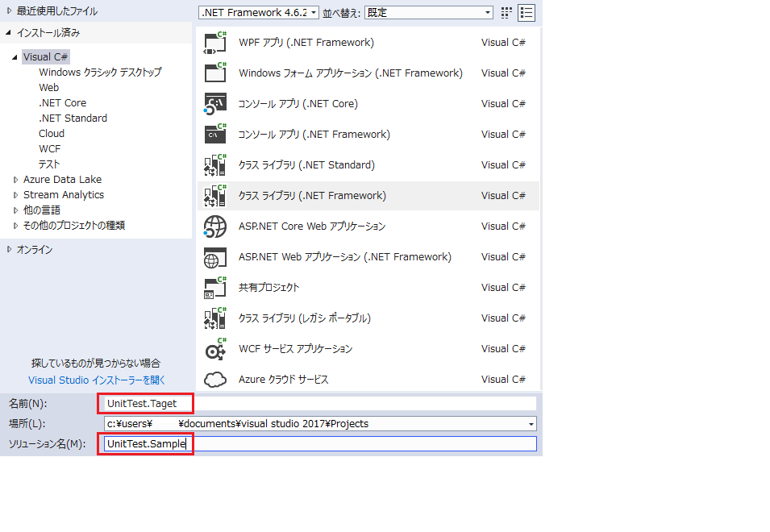The image size is (770, 532).
Task: Expand the Azure Data Lake node
Action: click(15, 180)
